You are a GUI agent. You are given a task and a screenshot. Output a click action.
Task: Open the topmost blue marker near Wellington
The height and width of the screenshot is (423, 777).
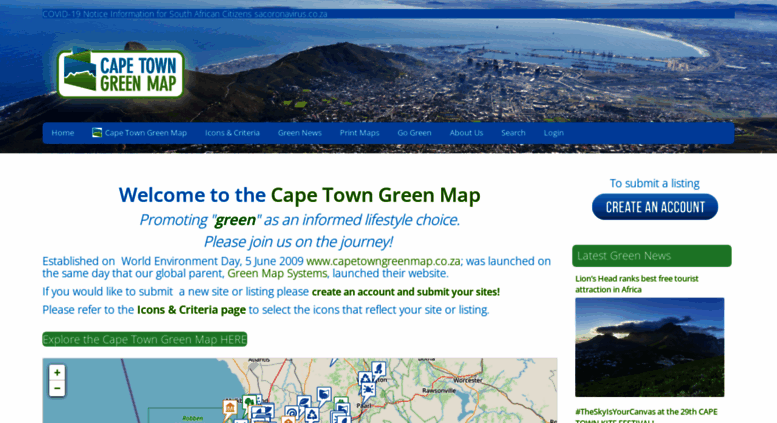[379, 368]
